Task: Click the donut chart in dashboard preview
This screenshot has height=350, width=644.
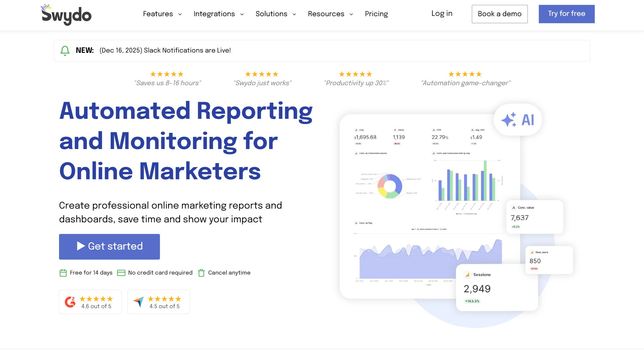Action: coord(390,186)
